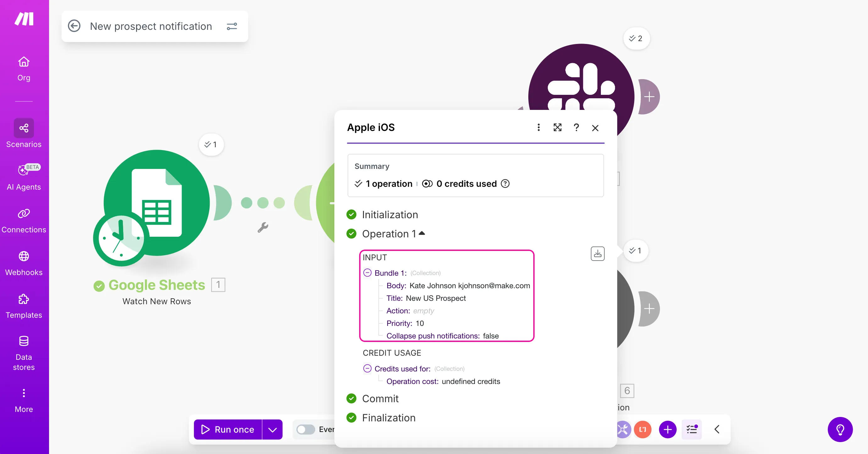Click the 1 operation summary text
Viewport: 868px width, 454px height.
pos(389,184)
